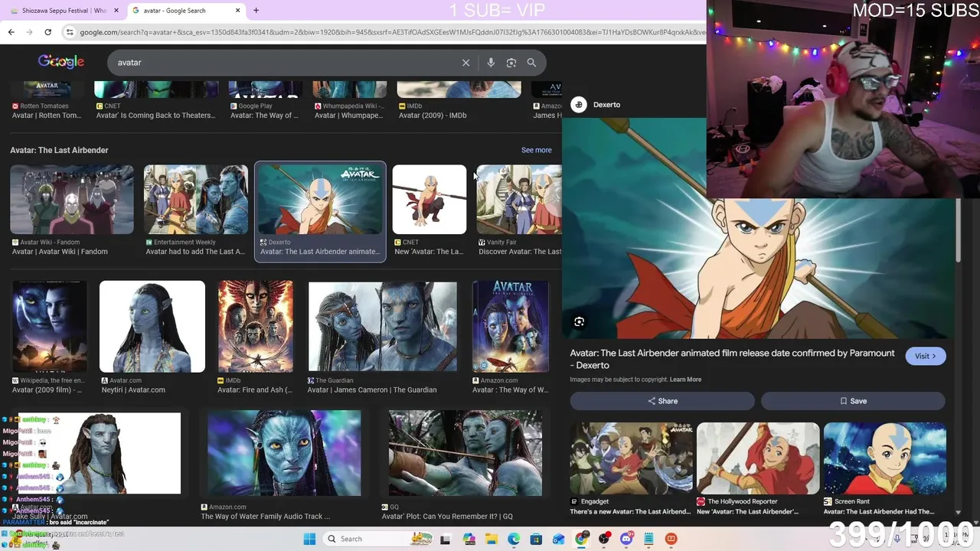Open The Guardian James Cameron image
Screen dimensions: 980x551
[383, 327]
